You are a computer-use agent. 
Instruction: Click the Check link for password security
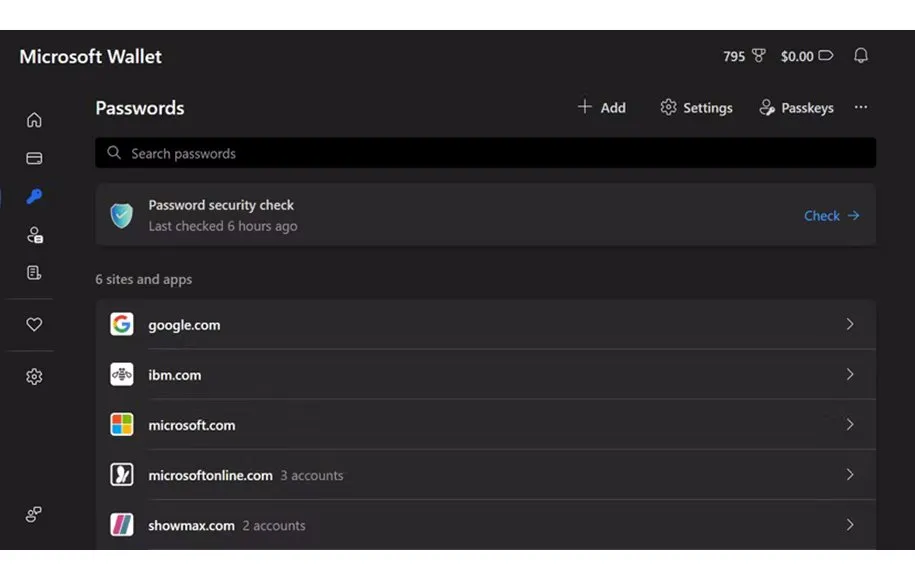[831, 215]
